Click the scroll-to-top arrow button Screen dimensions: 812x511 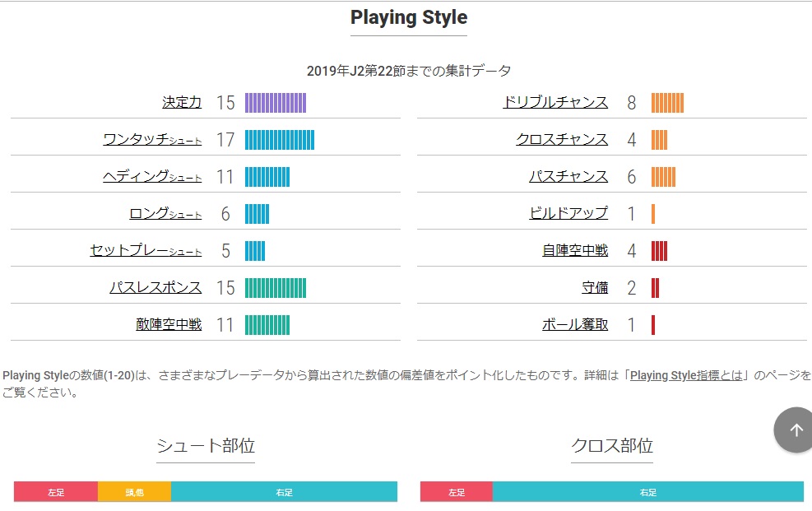pos(795,430)
